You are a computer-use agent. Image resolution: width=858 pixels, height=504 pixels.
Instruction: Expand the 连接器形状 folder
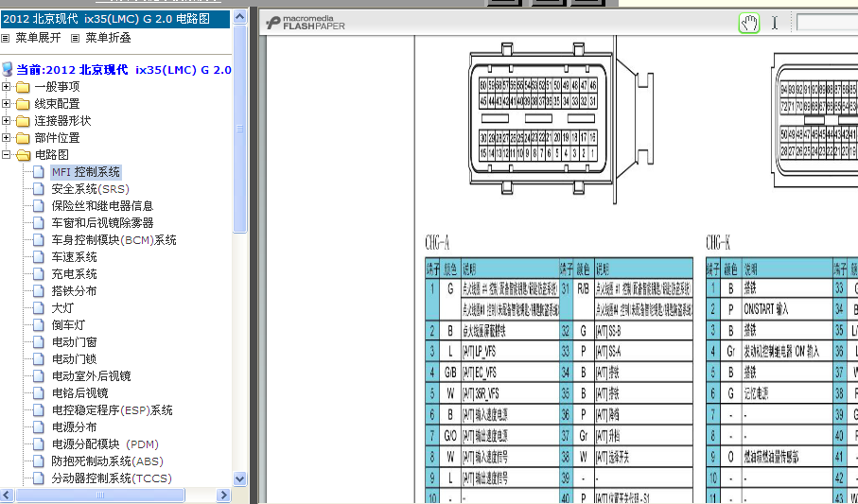coord(6,120)
